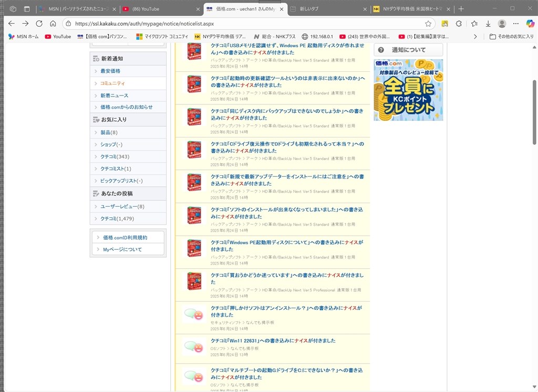Open 価格.comからのお知らせ in the sidebar
The width and height of the screenshot is (538, 392).
[x=126, y=107]
